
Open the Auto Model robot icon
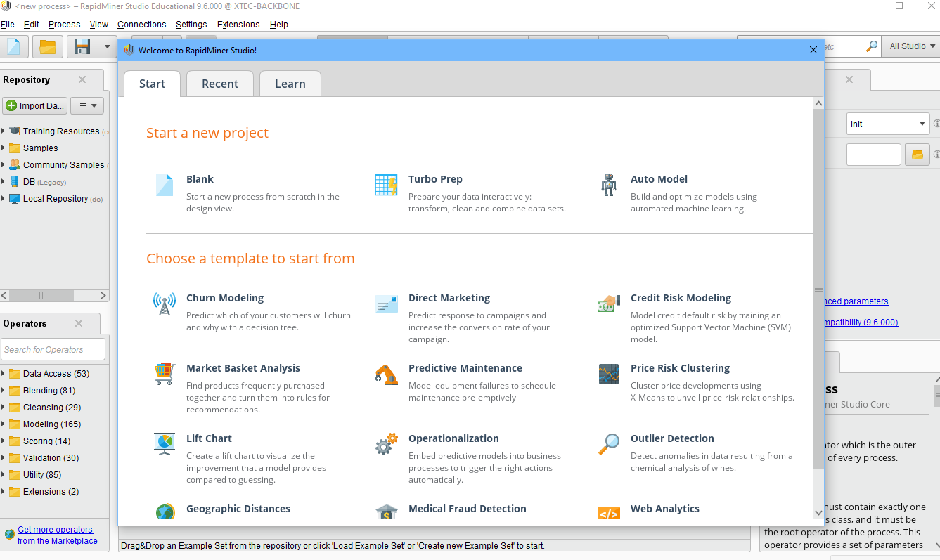pyautogui.click(x=608, y=185)
